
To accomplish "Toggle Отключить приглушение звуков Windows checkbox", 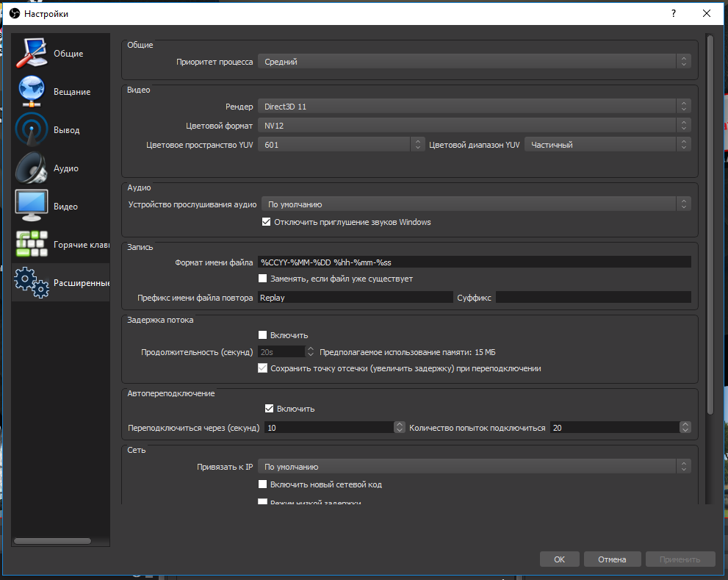I will coord(267,222).
